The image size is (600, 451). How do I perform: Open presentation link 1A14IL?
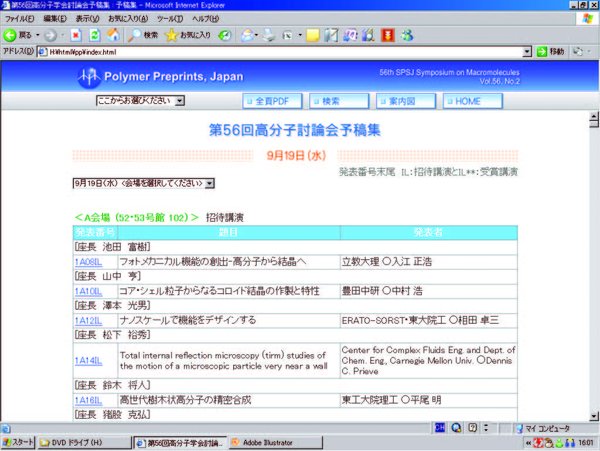pos(87,359)
